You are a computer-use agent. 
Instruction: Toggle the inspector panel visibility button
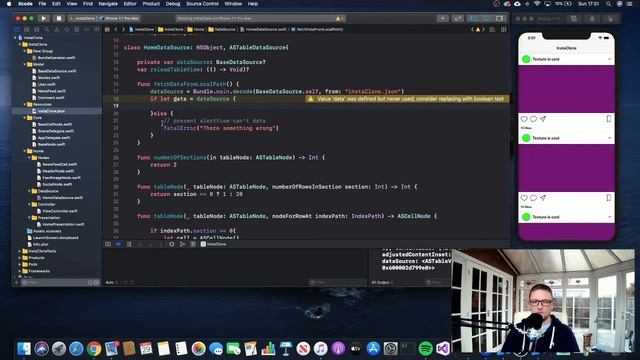[x=500, y=18]
